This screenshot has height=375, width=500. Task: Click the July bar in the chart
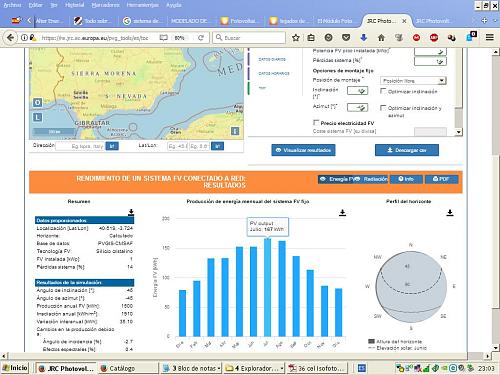click(267, 287)
